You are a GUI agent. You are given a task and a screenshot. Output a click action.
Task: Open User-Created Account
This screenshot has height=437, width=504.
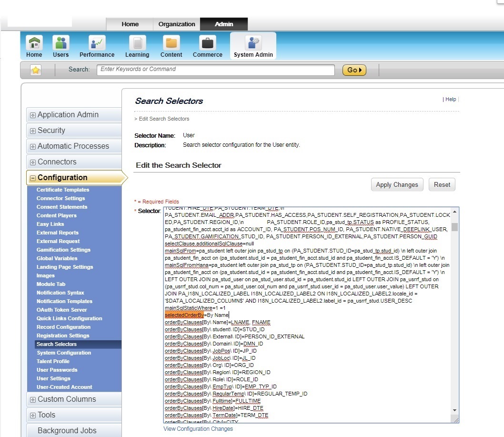(x=64, y=387)
